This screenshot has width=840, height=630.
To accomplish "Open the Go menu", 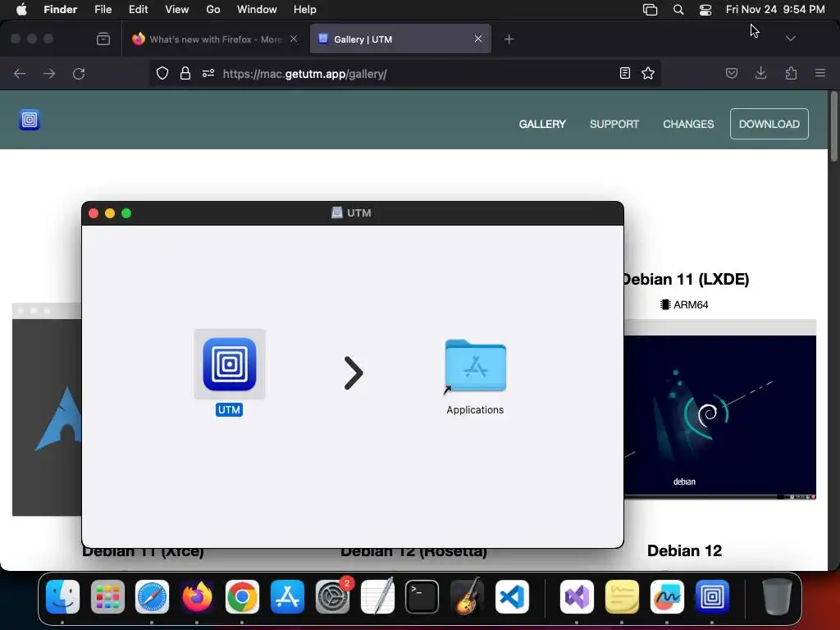I will click(x=213, y=9).
